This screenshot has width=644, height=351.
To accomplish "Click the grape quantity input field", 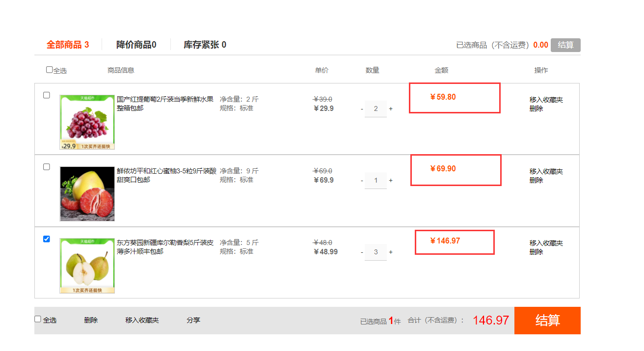I will click(x=376, y=109).
